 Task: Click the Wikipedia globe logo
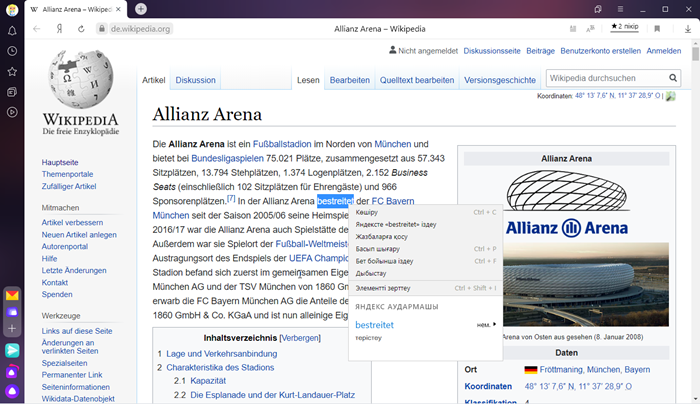pyautogui.click(x=80, y=79)
